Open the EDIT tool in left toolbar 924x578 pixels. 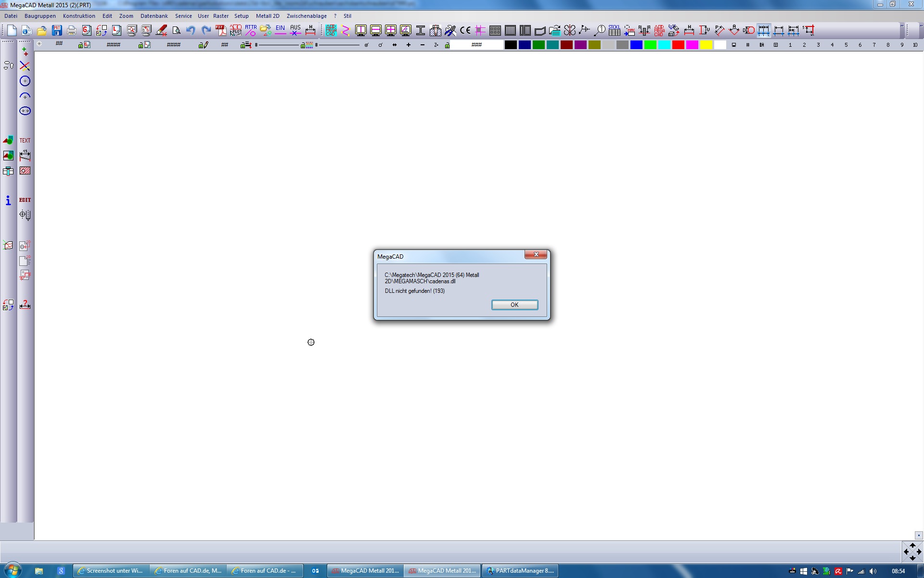point(25,200)
